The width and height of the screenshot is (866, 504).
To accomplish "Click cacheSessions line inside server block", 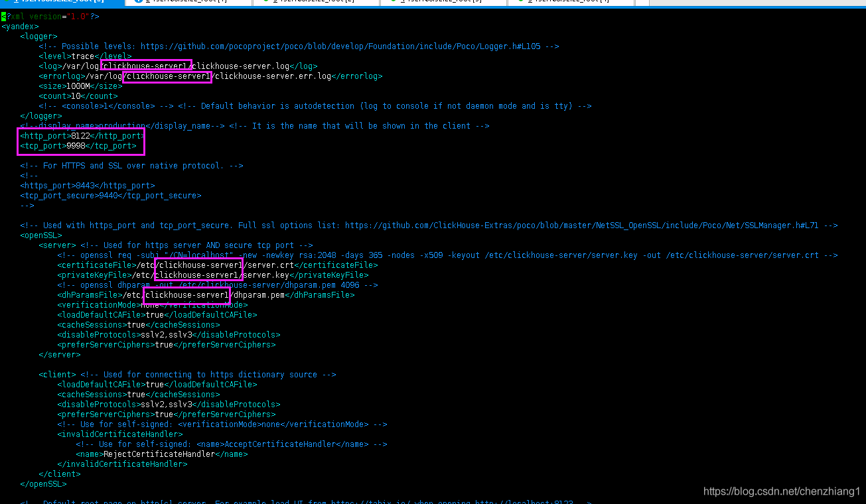I will (x=138, y=325).
